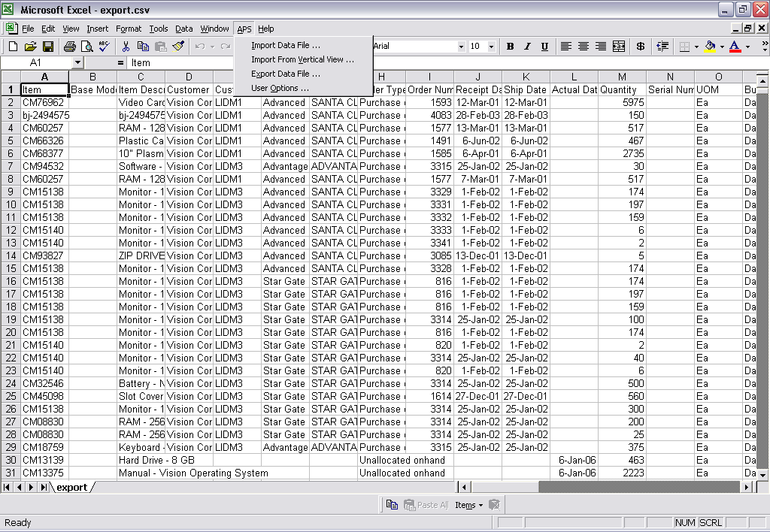Select the export sheet tab
770x532 pixels.
[x=71, y=487]
